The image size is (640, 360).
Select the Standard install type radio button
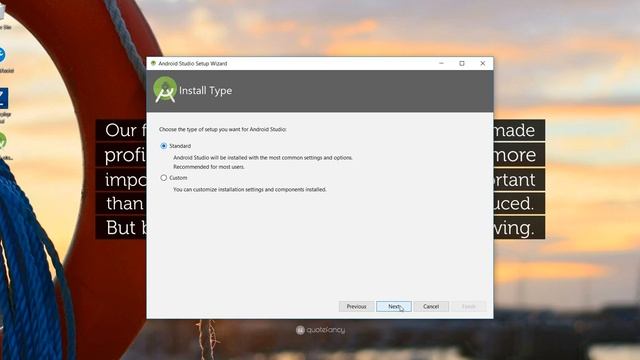click(164, 146)
